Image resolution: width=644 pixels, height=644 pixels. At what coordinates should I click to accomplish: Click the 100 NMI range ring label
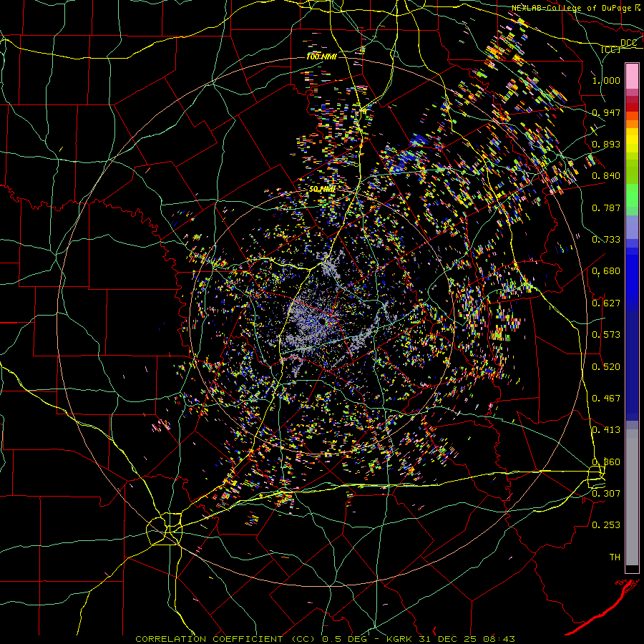click(321, 57)
